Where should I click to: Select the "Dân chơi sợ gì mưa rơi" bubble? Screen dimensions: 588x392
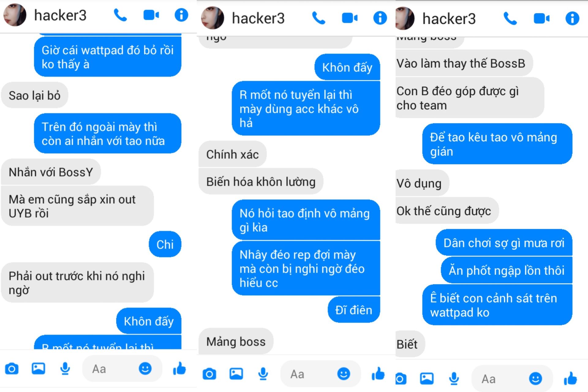pyautogui.click(x=504, y=243)
